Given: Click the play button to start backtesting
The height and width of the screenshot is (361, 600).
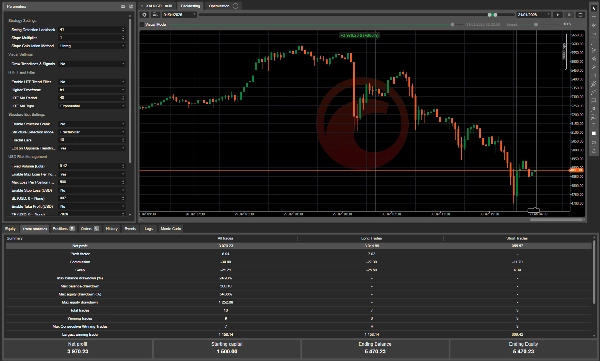Looking at the screenshot, I should [x=558, y=15].
